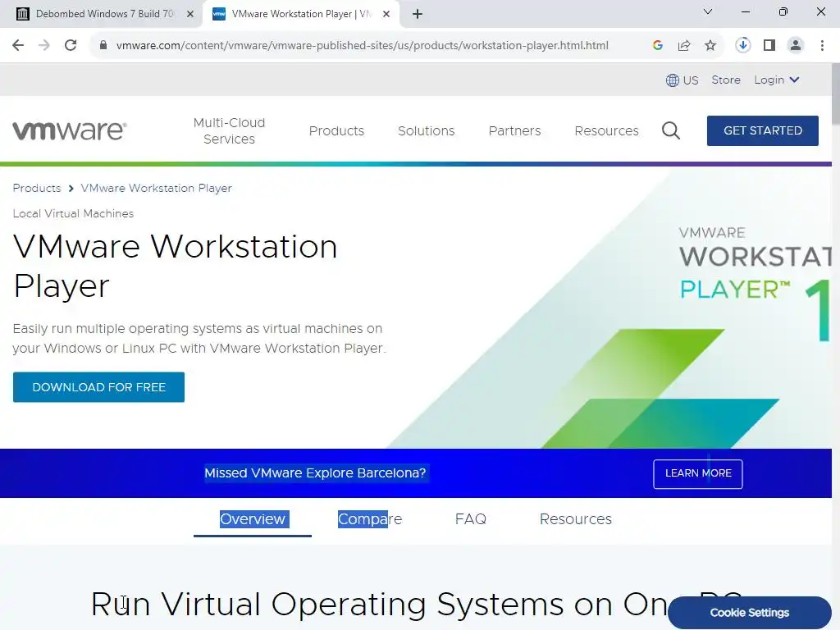Open Multi-Cloud Services menu
Screen dimensions: 840x630
point(230,130)
